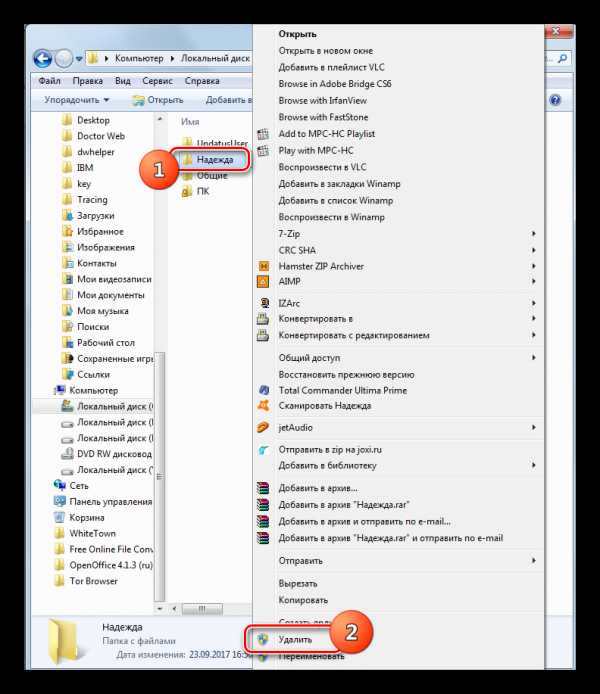Screen dimensions: 600x694
Task: Click the Сеть network icon
Action: 59,486
